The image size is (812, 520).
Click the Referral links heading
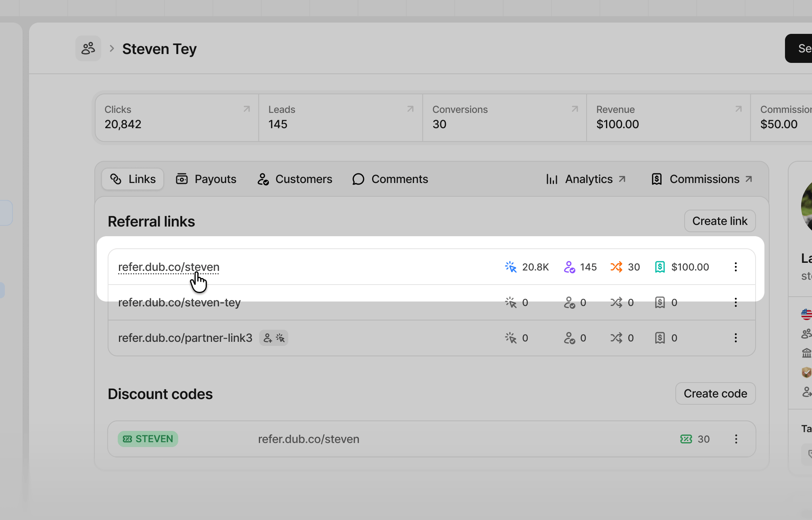click(x=151, y=221)
